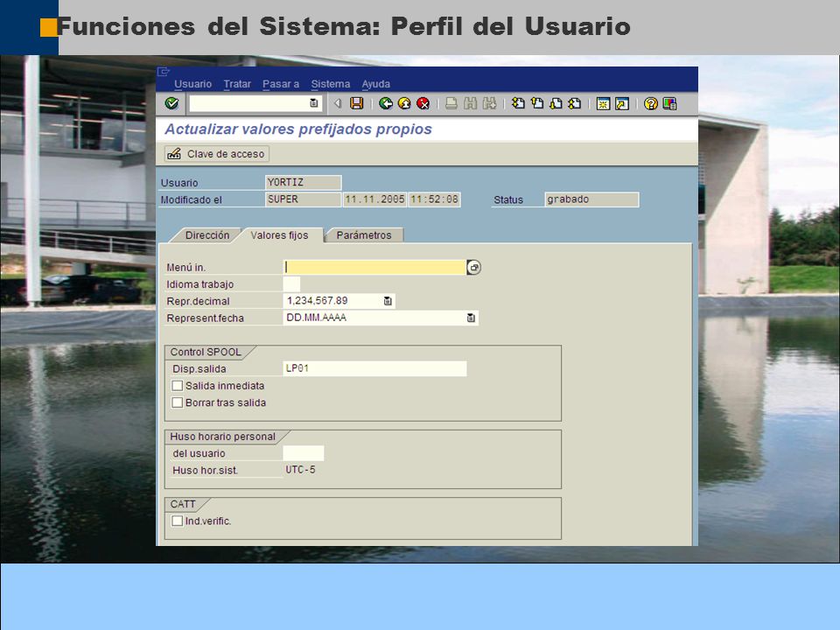
Task: Click the Control SPOOL group title
Action: click(205, 352)
